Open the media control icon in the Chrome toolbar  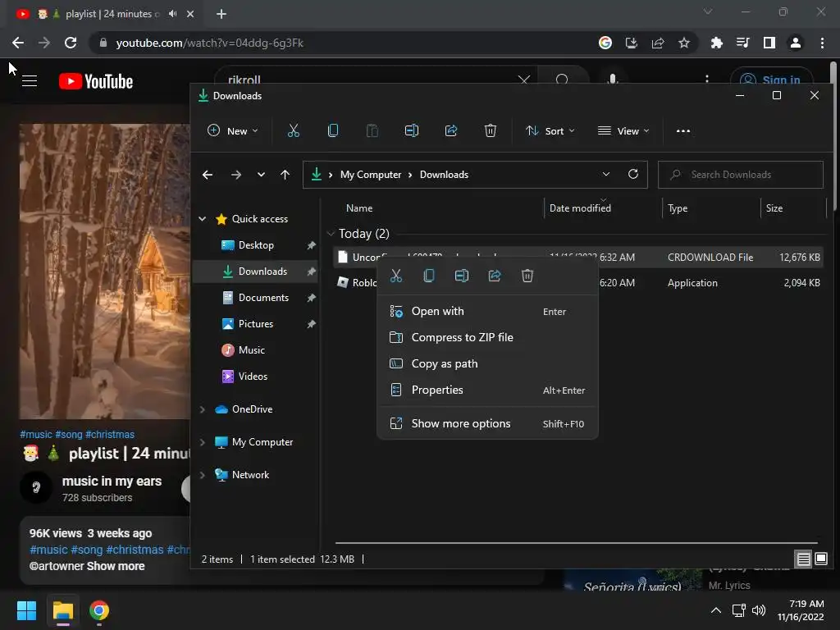click(x=743, y=43)
